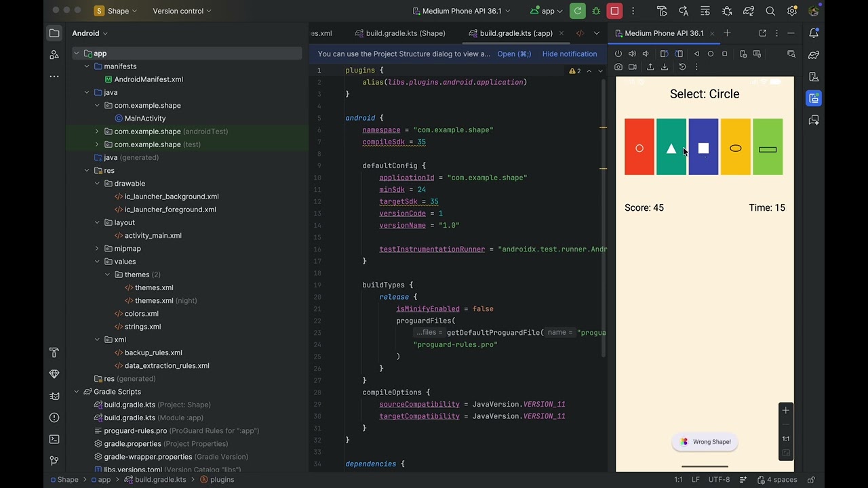The height and width of the screenshot is (488, 868).
Task: Show the hidden editor tabs list
Action: (x=596, y=33)
